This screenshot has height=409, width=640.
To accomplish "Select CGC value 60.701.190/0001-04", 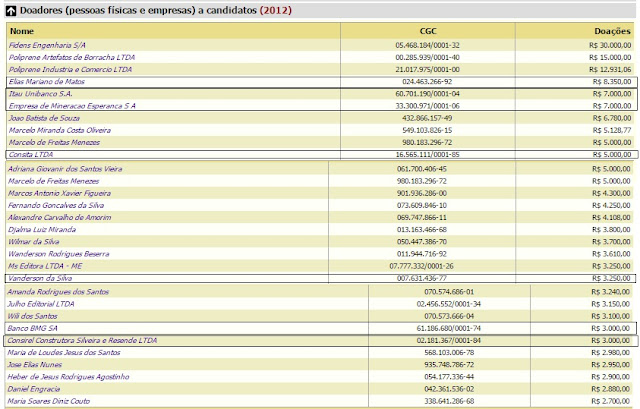I will (x=427, y=94).
